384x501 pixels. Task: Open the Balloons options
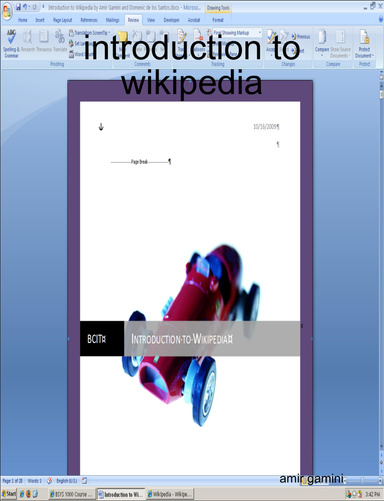tap(198, 44)
